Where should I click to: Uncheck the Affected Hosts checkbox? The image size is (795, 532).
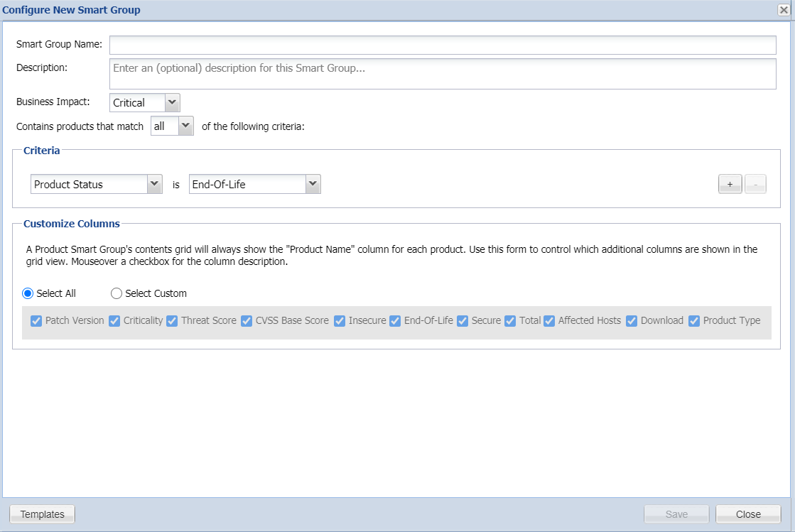pyautogui.click(x=549, y=321)
